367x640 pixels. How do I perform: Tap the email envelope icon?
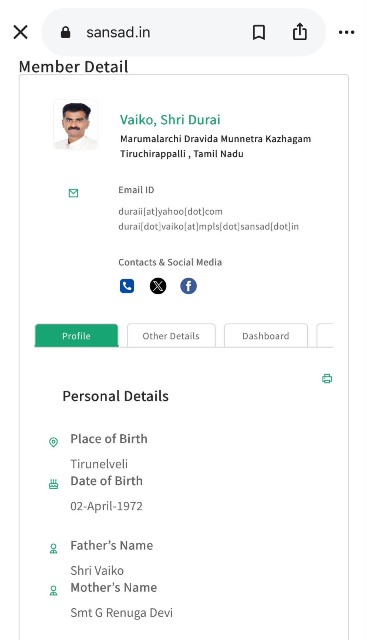[x=73, y=193]
